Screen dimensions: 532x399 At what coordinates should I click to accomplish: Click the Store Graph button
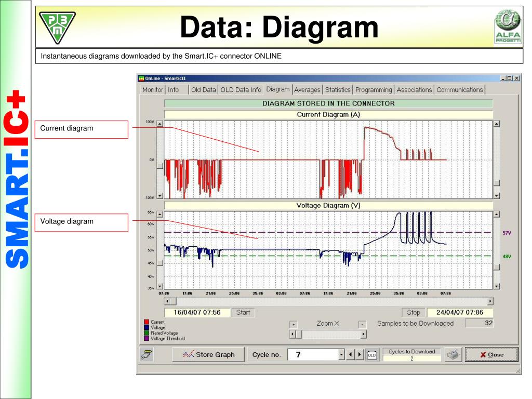click(x=208, y=354)
